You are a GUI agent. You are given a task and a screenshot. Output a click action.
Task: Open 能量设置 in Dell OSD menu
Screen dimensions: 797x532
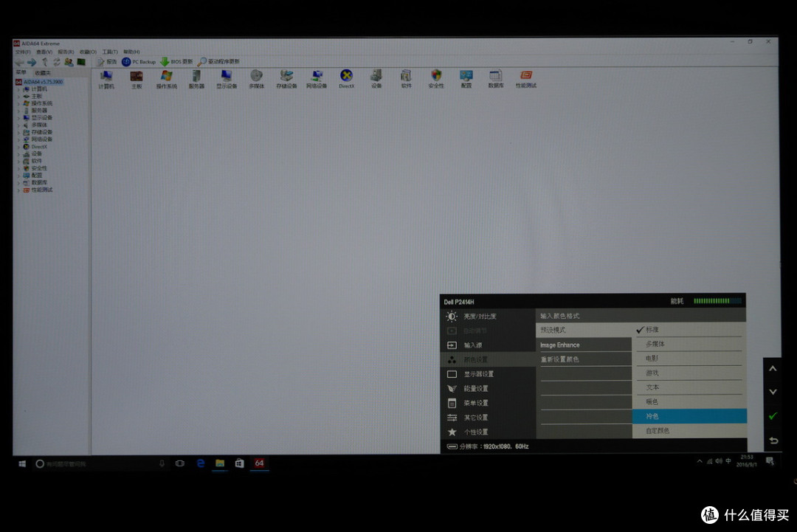(x=488, y=389)
